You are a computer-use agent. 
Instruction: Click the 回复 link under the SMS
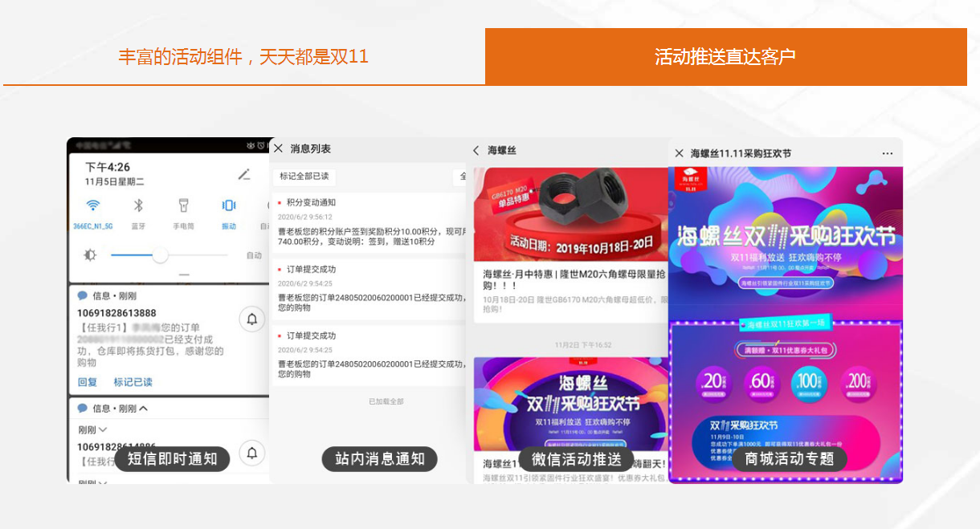(88, 382)
